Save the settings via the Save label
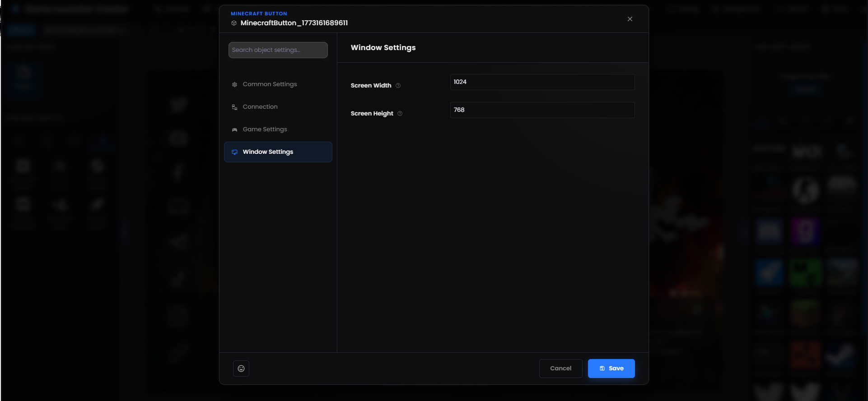 [616, 369]
